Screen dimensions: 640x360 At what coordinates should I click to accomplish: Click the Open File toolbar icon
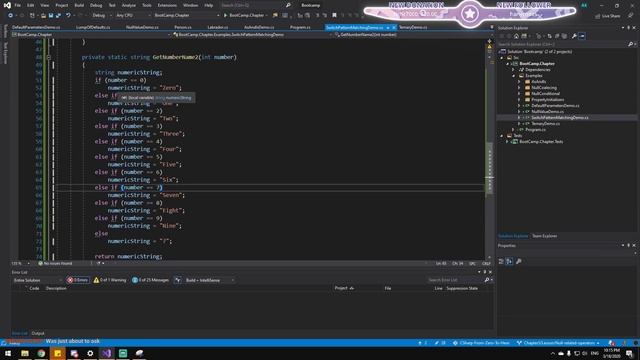[x=43, y=16]
